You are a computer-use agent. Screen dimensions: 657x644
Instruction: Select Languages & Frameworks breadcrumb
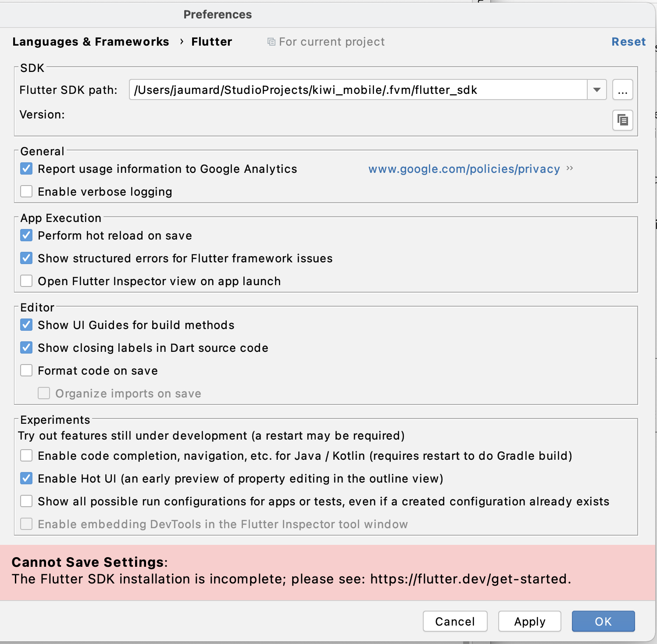coord(91,41)
